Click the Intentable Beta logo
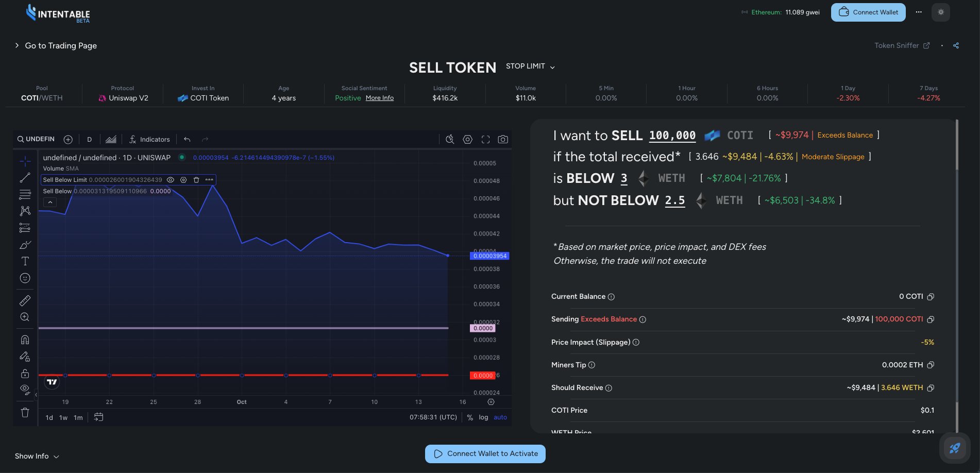The width and height of the screenshot is (980, 473). pyautogui.click(x=58, y=13)
